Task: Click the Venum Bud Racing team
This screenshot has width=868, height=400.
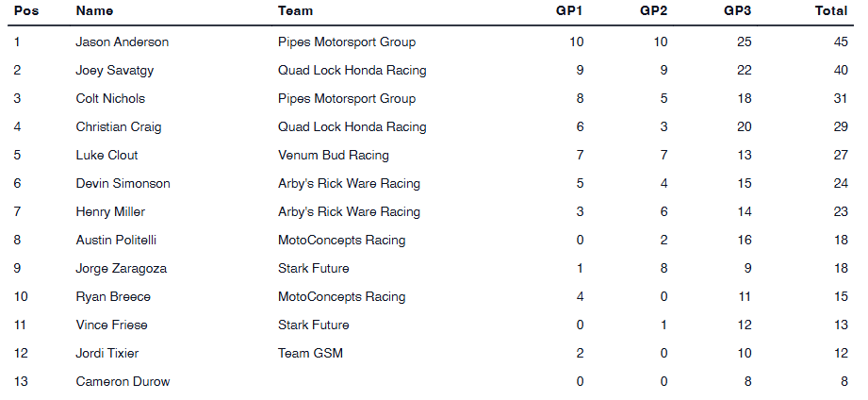Action: click(x=333, y=155)
